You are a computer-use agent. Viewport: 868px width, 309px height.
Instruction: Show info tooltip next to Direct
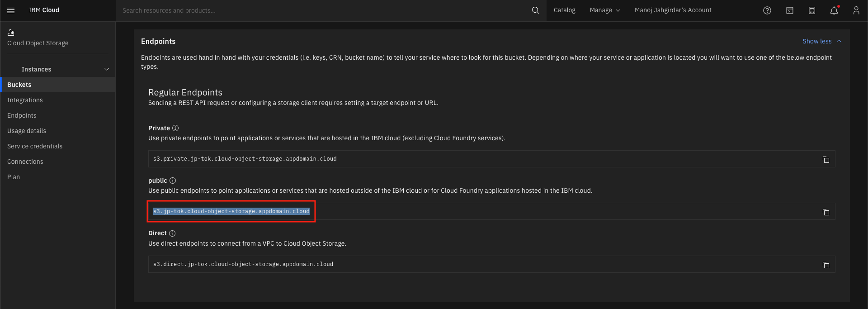point(172,233)
